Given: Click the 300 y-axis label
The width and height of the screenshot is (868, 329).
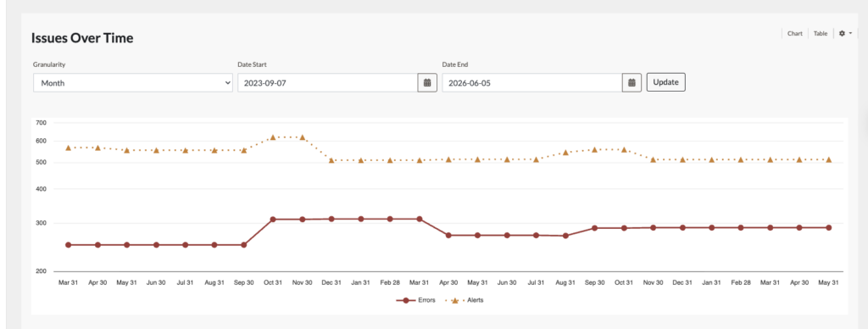Looking at the screenshot, I should (42, 223).
